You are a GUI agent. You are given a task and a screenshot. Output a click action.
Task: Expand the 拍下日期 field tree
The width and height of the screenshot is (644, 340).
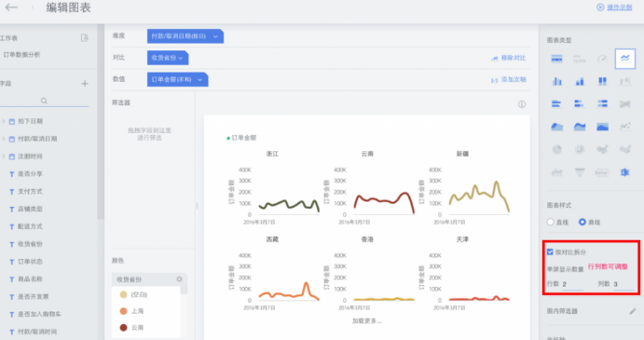pos(4,121)
